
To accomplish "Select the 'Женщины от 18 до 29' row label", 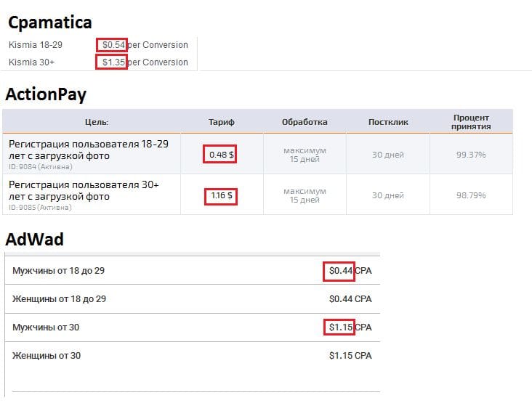I will click(x=59, y=299).
